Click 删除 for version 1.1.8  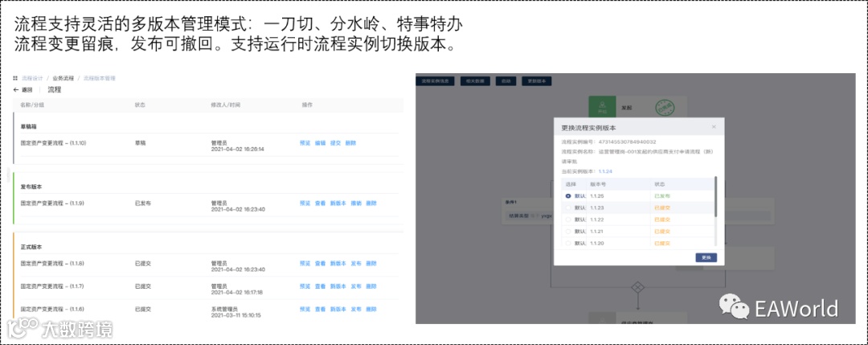[x=371, y=264]
